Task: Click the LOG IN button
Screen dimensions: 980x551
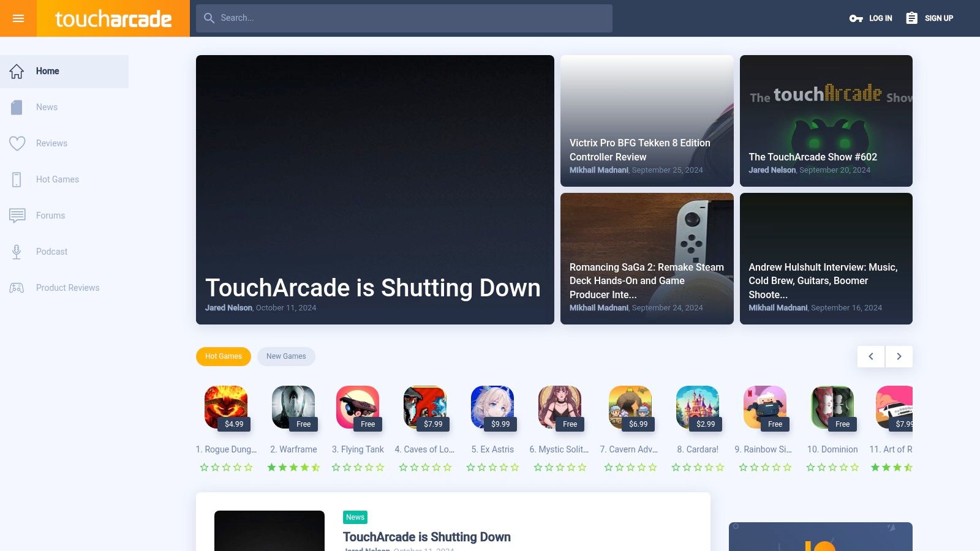Action: 871,18
